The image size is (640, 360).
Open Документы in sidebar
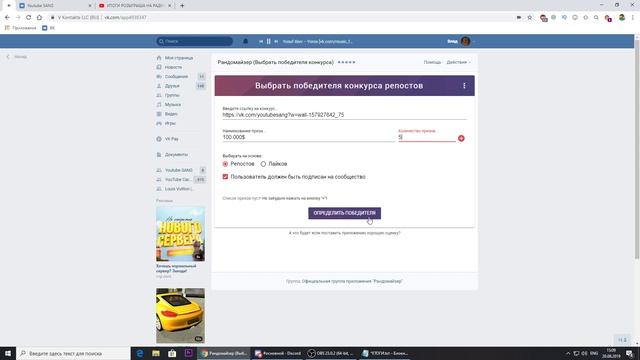176,155
